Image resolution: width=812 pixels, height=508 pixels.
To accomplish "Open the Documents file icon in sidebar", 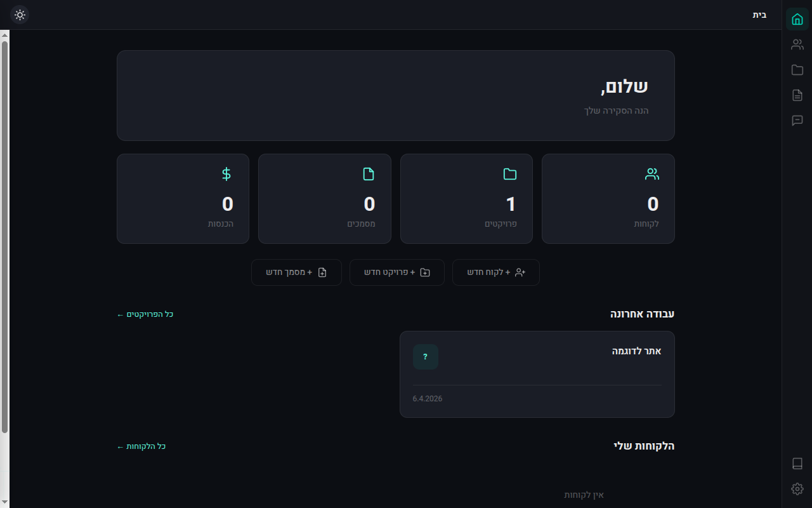I will point(797,95).
